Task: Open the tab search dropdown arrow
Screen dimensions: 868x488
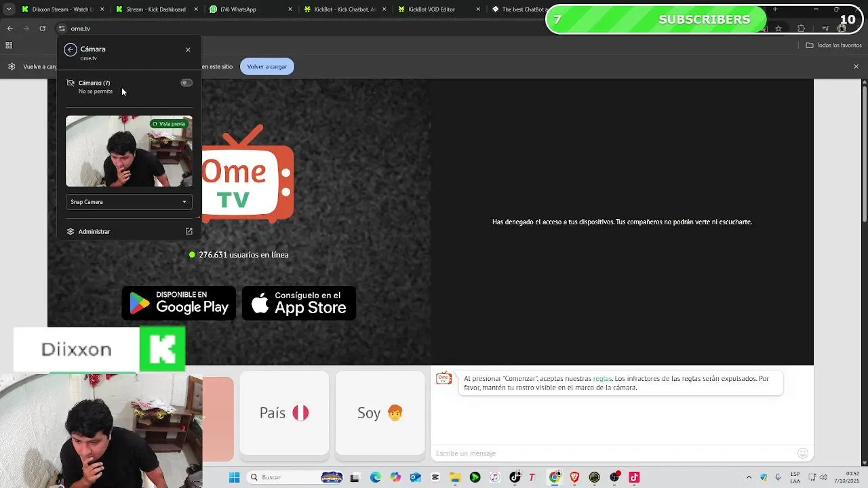Action: pos(8,9)
